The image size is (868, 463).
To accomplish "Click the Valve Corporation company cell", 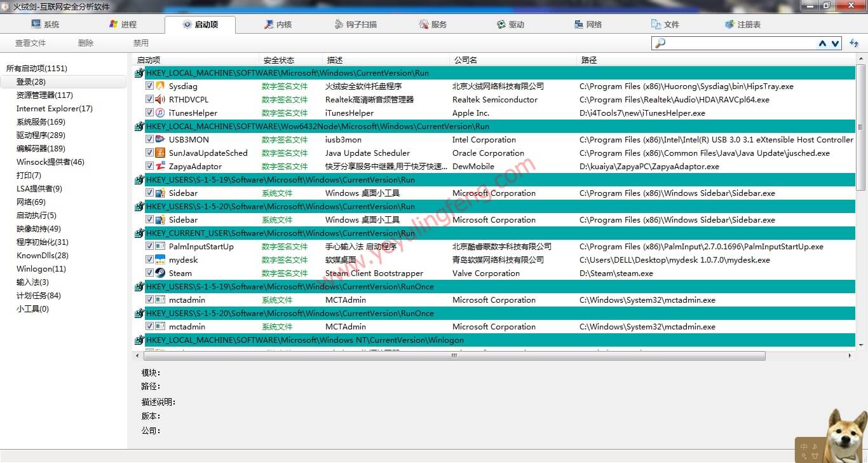I will [x=486, y=273].
